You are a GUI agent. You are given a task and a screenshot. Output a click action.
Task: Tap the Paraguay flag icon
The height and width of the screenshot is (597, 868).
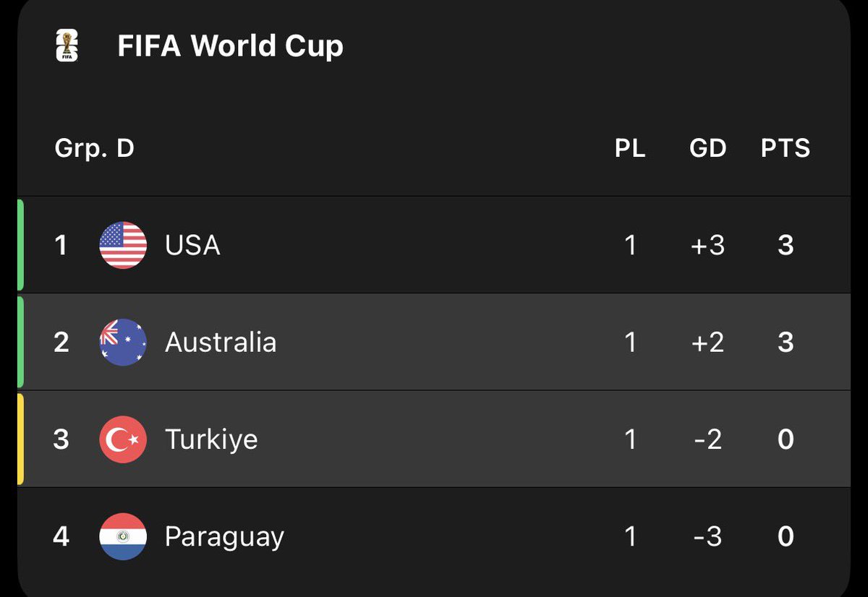[x=123, y=536]
